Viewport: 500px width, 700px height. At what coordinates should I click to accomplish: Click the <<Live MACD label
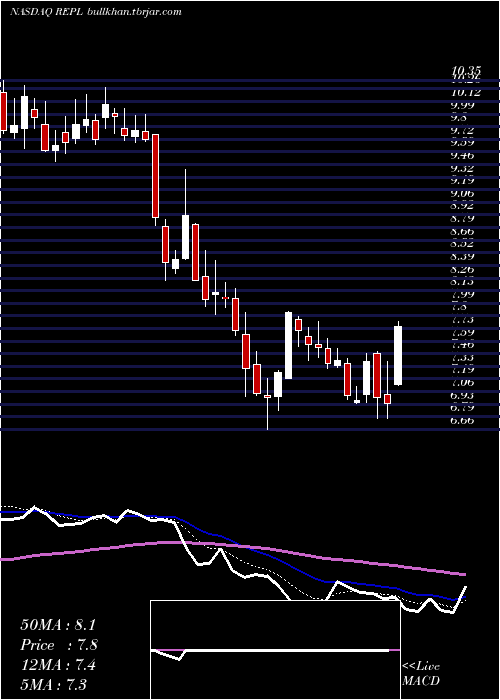point(421,674)
